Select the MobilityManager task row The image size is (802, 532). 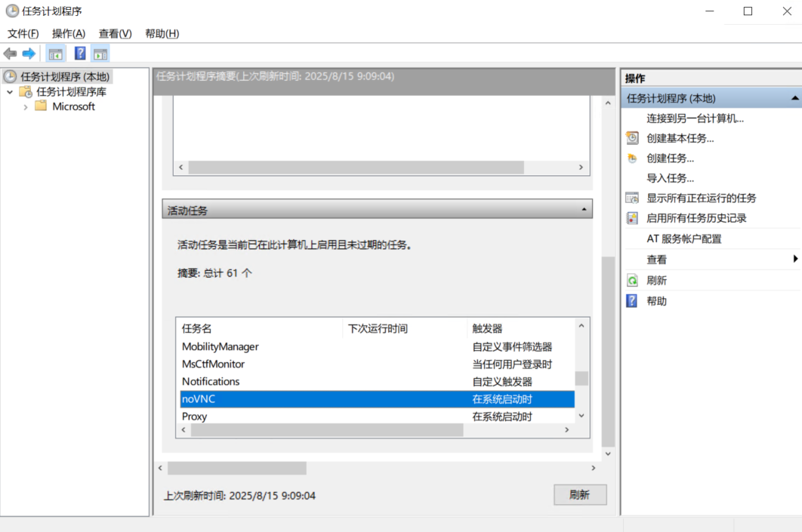[x=378, y=346]
